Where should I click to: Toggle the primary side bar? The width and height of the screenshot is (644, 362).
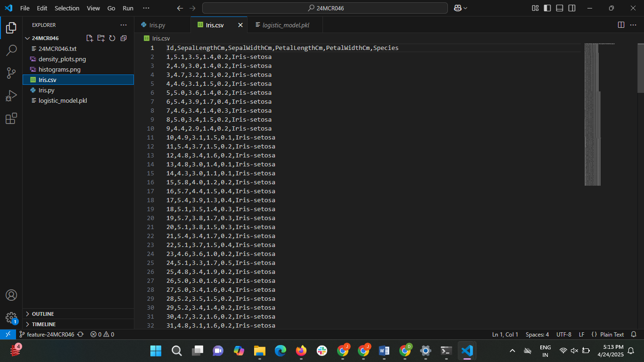(547, 8)
